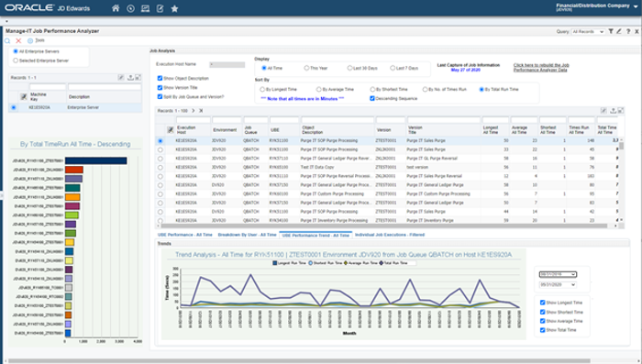
Task: Toggle Show Longest Time checkbox
Action: coord(543,303)
